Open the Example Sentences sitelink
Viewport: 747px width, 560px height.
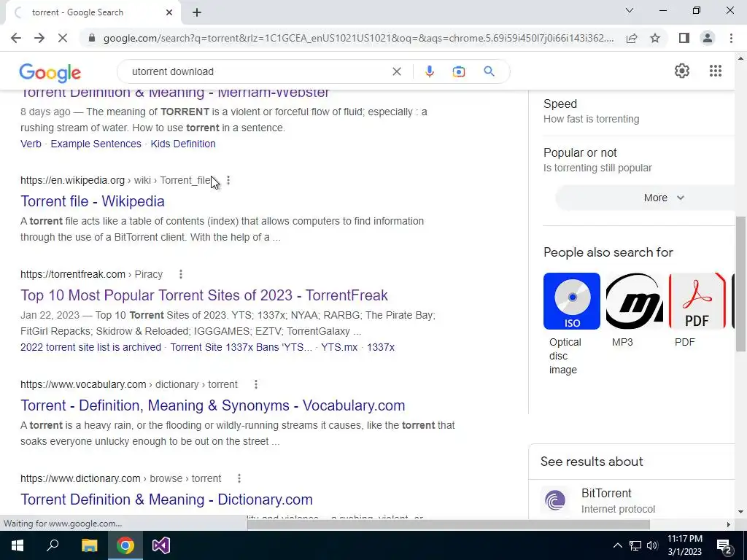click(x=96, y=144)
